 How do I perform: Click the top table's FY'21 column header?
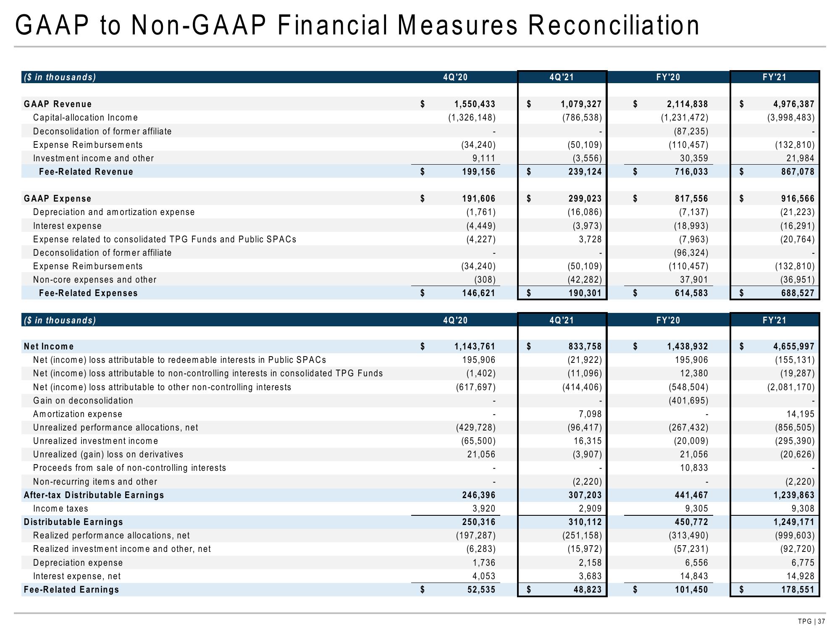[x=774, y=77]
